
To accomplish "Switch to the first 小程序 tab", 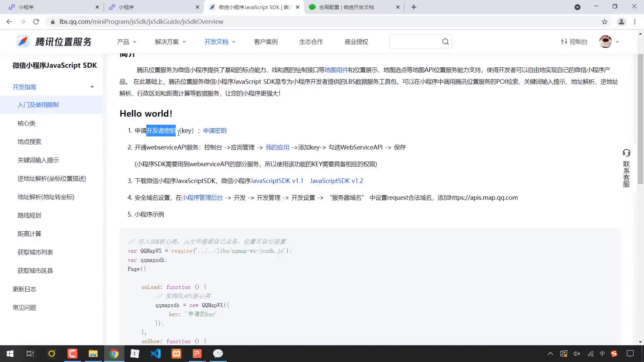I will [54, 7].
